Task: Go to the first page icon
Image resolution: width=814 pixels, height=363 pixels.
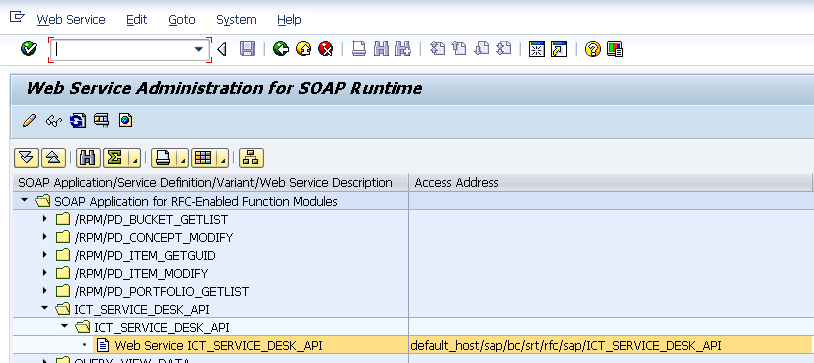Action: (438, 49)
